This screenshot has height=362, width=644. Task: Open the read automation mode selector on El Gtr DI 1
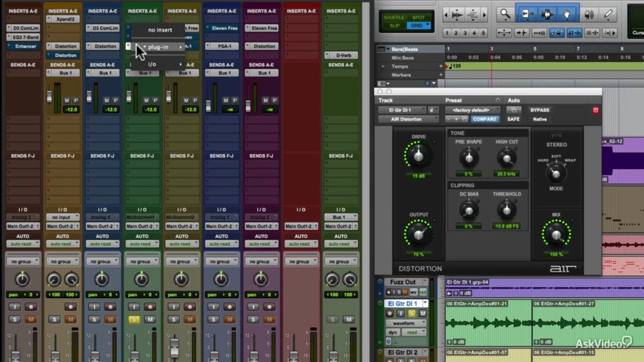click(414, 332)
